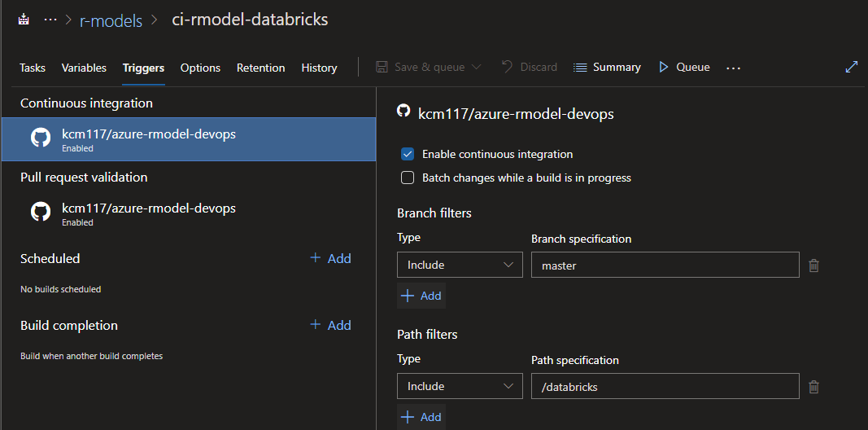Open the Summary view
868x430 pixels.
tap(617, 67)
